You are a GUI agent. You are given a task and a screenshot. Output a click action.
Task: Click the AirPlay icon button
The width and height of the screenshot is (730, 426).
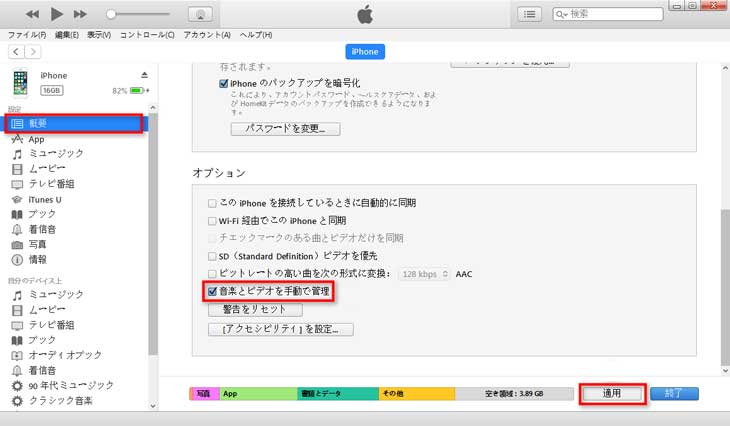point(200,14)
